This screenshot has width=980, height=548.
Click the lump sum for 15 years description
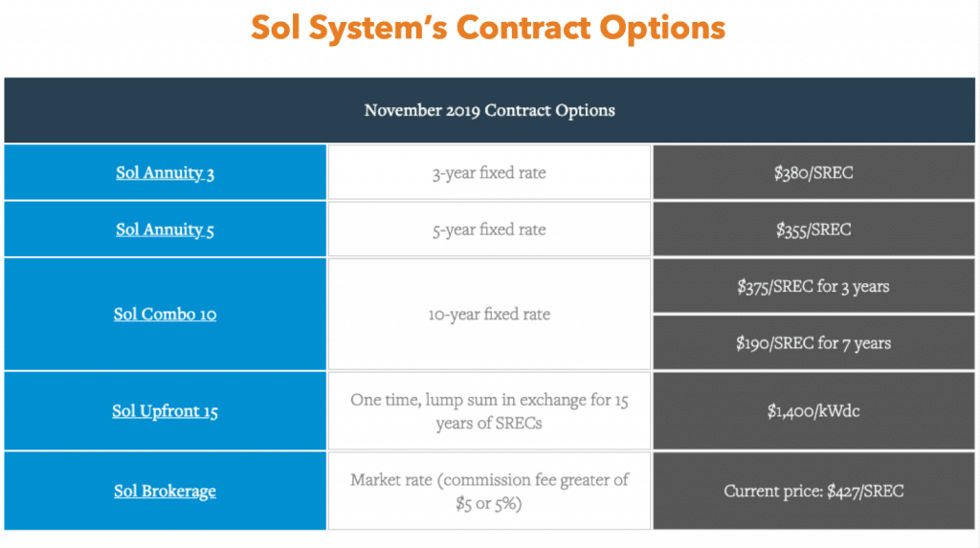pyautogui.click(x=489, y=411)
